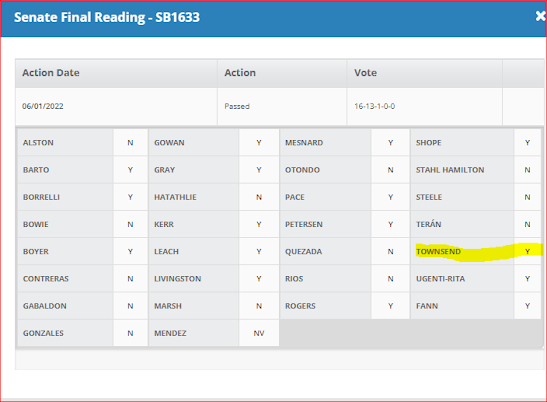Screen dimensions: 547x402
Task: Click the RIOS name cell
Action: (x=325, y=278)
